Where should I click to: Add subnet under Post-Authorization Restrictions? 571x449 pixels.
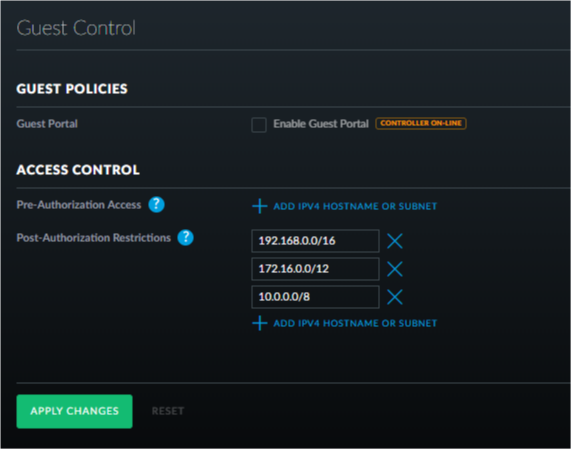(x=344, y=323)
